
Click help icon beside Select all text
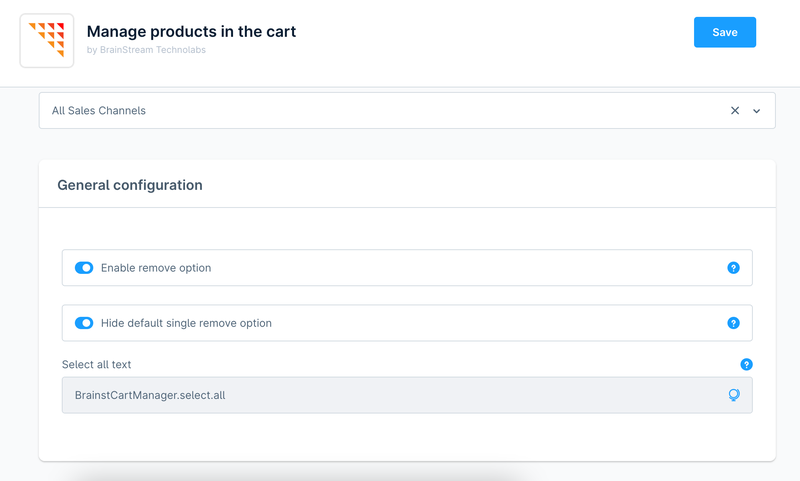point(746,365)
